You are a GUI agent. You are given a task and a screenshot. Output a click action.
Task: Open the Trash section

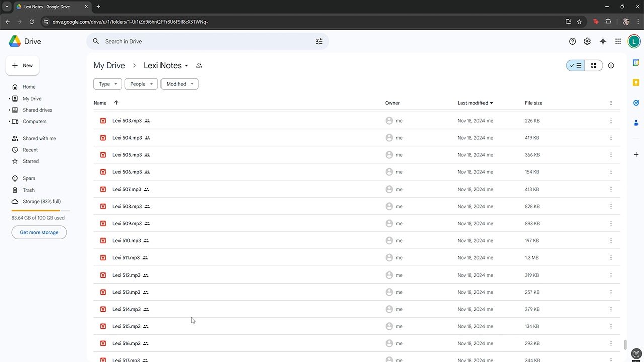click(x=29, y=190)
